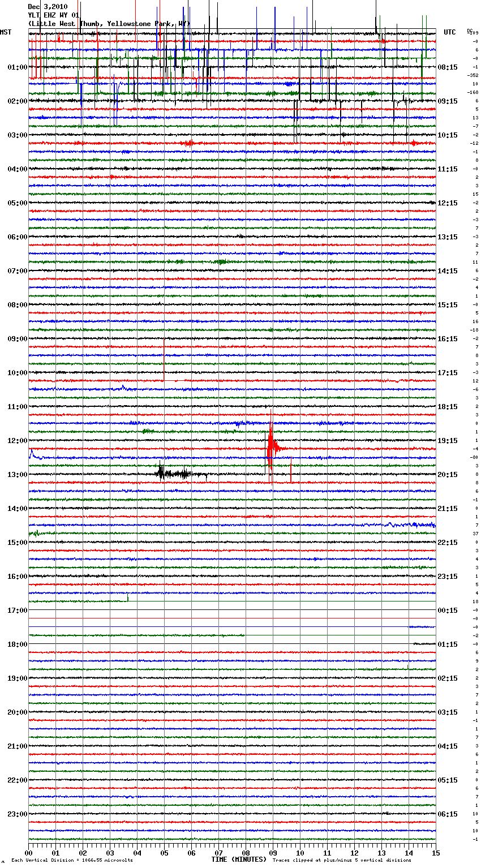Viewport: 481px width, 868px height.
Task: Select the 09:00 MST row label
Action: [18, 338]
